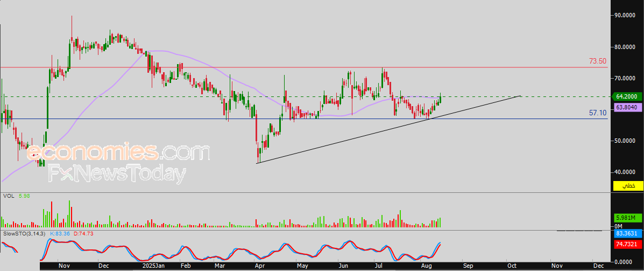The image size is (644, 271).
Task: Click the blue 83.3631 stochastic value tag
Action: coord(628,234)
